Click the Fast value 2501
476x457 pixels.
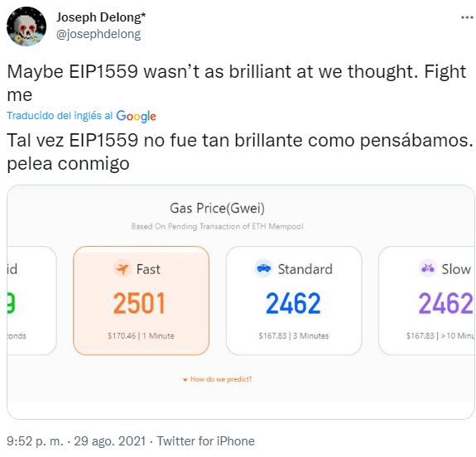[139, 303]
